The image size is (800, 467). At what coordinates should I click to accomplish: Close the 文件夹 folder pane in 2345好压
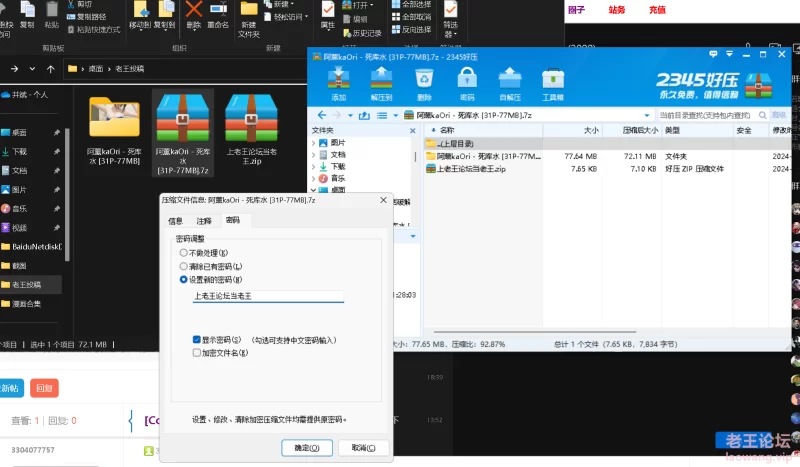(x=413, y=131)
